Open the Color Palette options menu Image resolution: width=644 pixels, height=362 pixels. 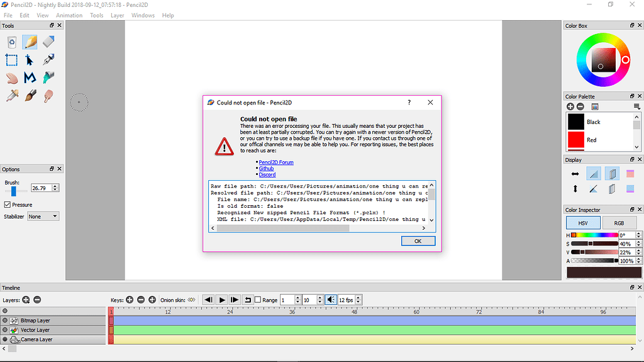click(636, 106)
